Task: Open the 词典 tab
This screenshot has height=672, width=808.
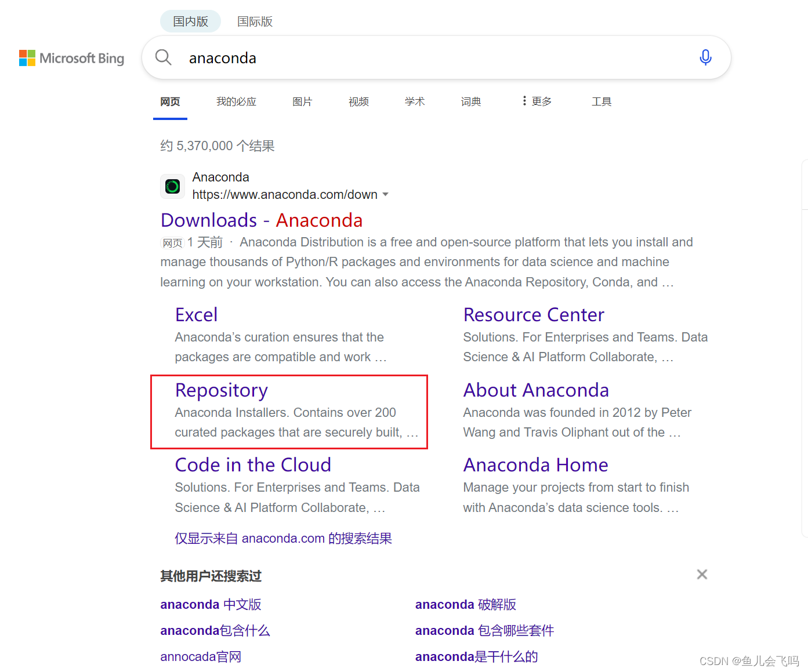Action: point(470,101)
